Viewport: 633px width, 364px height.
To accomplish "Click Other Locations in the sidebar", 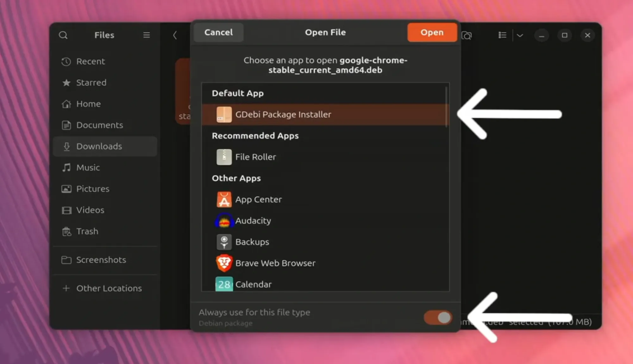I will pyautogui.click(x=109, y=288).
